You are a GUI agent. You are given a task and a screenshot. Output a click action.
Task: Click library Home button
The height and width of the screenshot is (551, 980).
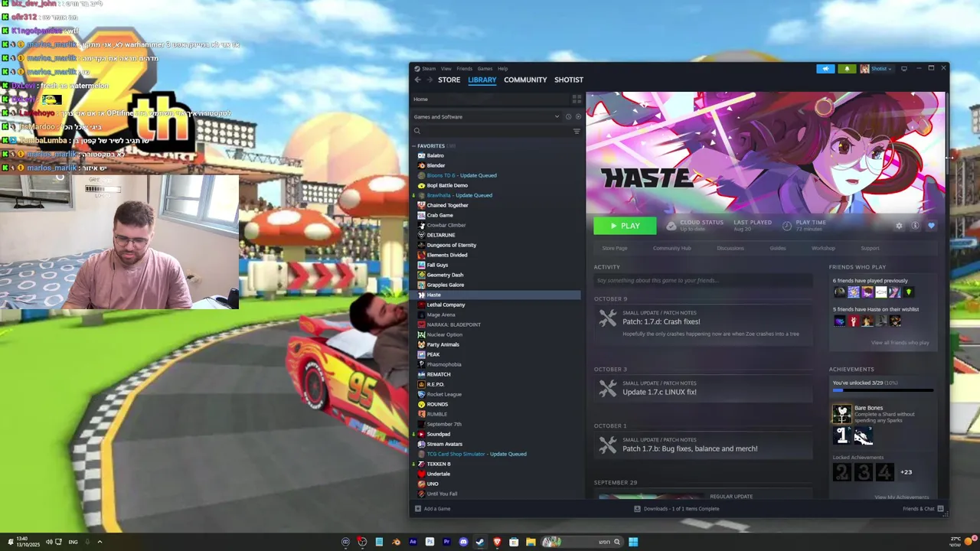pyautogui.click(x=420, y=99)
